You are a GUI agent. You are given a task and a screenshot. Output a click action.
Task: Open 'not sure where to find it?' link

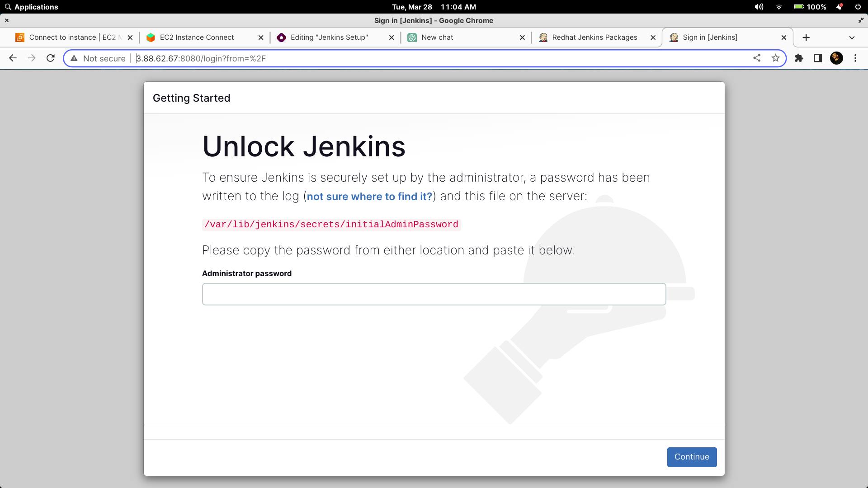(x=369, y=197)
